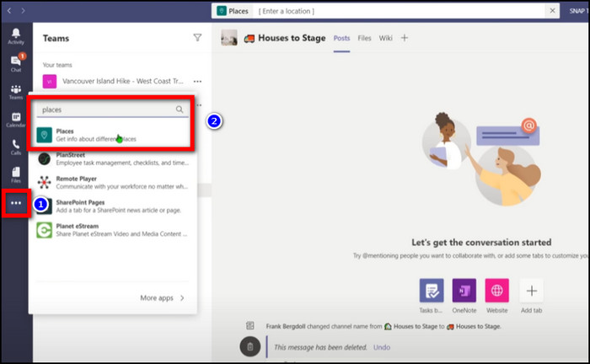Click the More apps link
590x364 pixels.
click(x=157, y=297)
